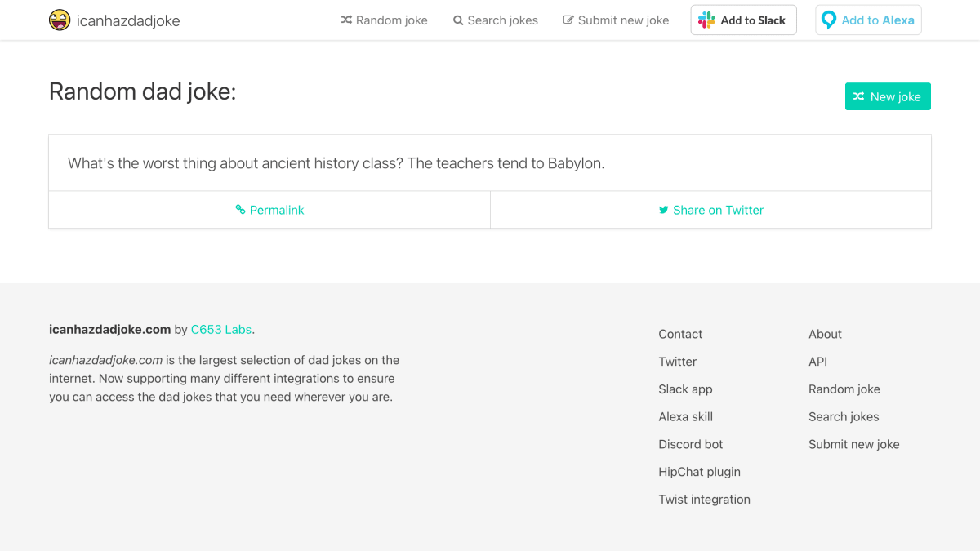Visit the HipChat plugin footer link

tap(700, 472)
